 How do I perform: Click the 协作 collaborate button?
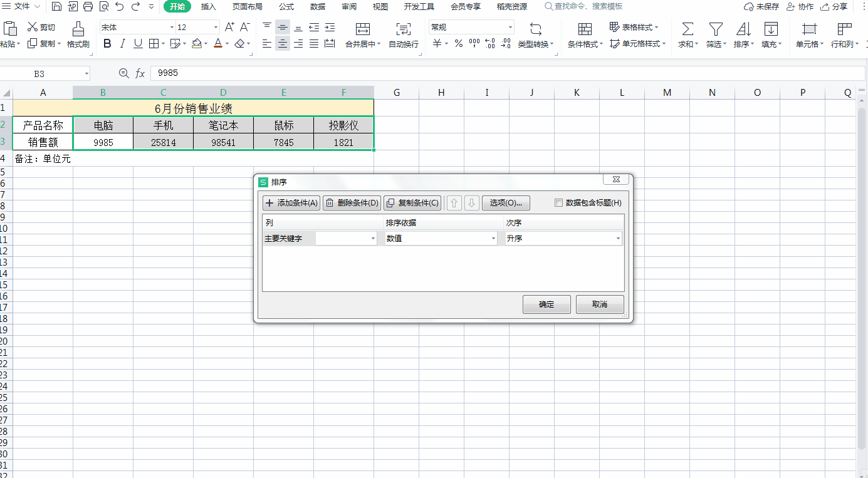pos(800,7)
